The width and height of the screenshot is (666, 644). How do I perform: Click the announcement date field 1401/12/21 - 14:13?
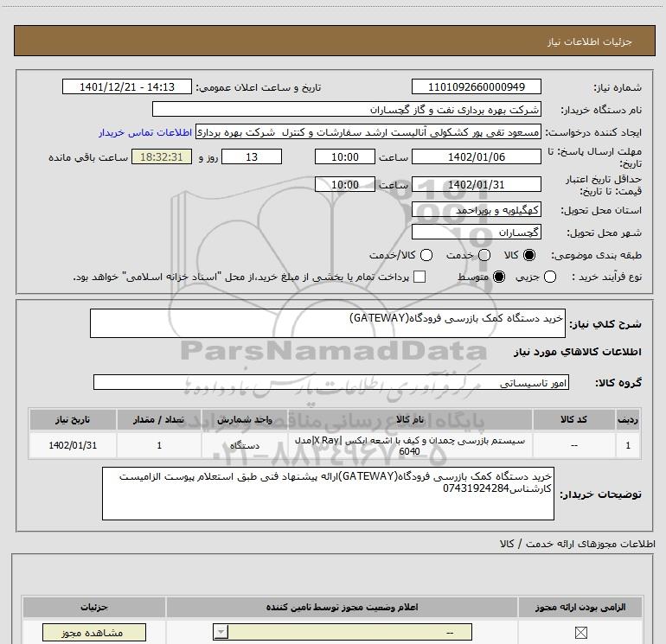tap(127, 87)
